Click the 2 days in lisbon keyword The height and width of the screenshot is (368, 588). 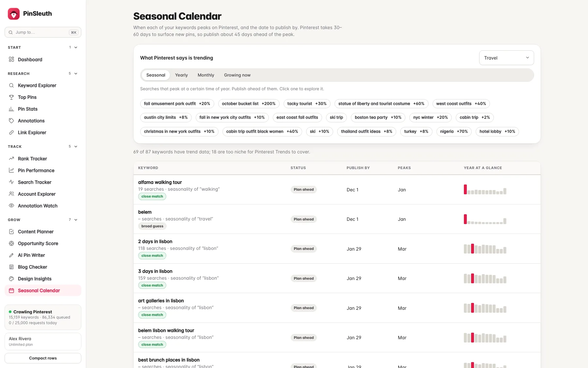[x=155, y=241]
